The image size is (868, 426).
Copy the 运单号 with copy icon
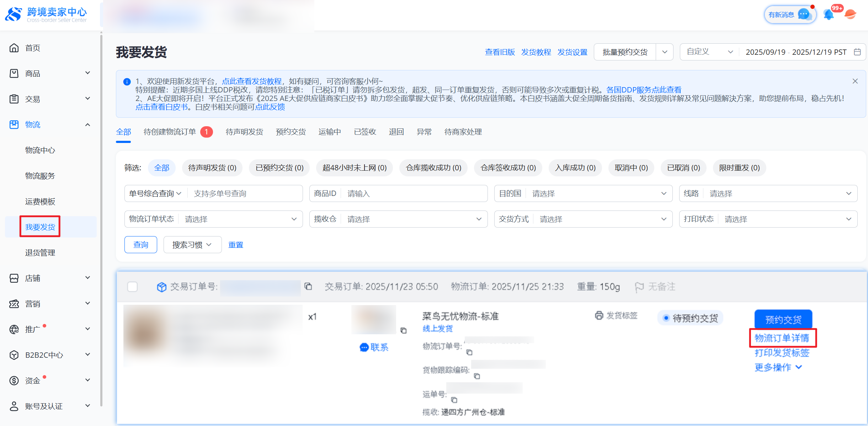pos(454,400)
